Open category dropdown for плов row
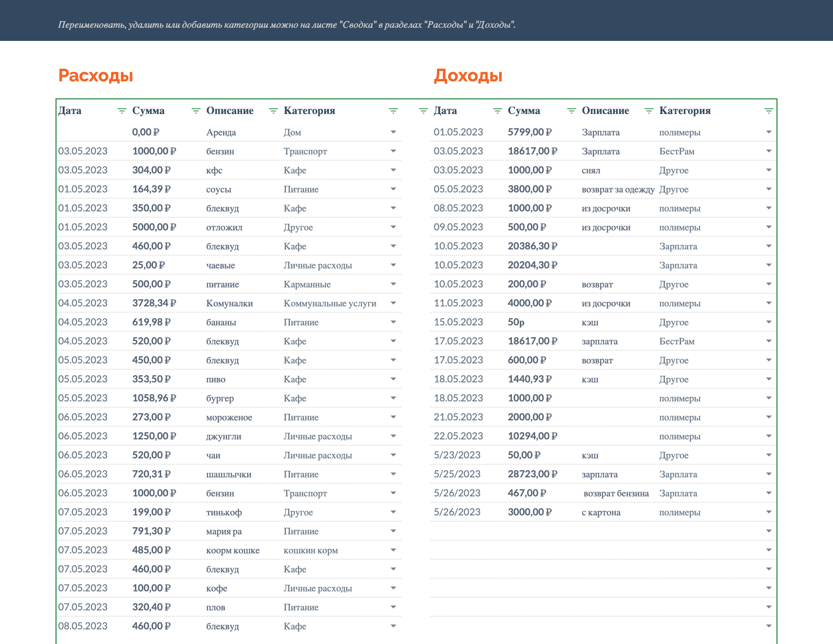Image resolution: width=833 pixels, height=644 pixels. click(393, 607)
